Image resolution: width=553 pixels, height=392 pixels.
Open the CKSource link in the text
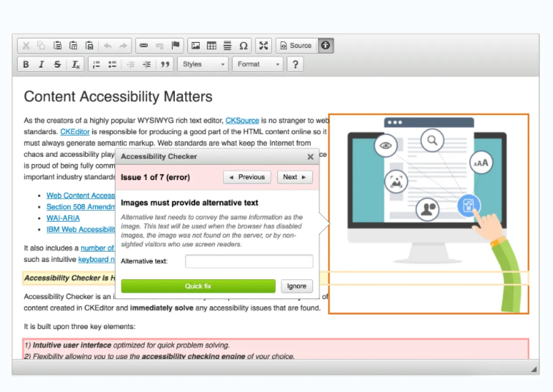click(x=242, y=121)
